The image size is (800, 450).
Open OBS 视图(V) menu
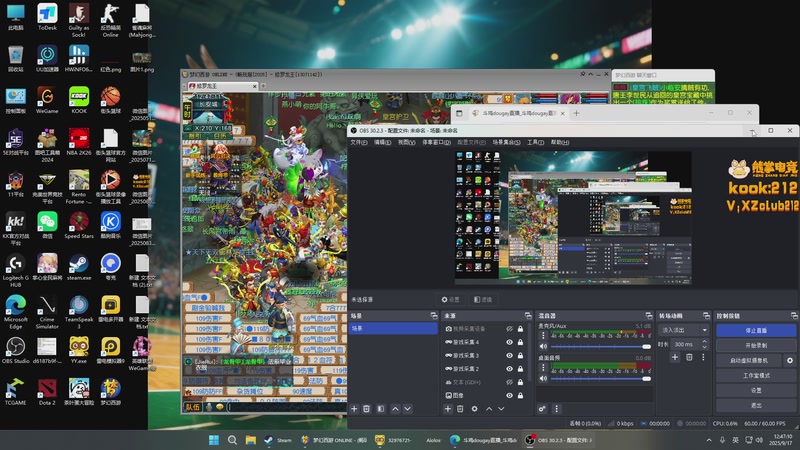[x=406, y=142]
